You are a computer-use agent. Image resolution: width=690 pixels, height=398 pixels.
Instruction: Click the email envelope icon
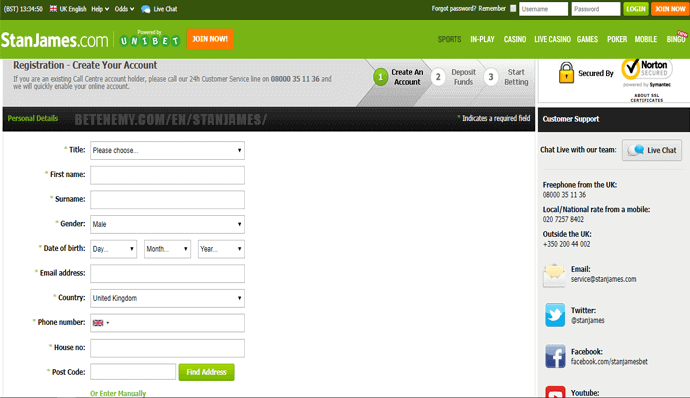click(x=554, y=275)
